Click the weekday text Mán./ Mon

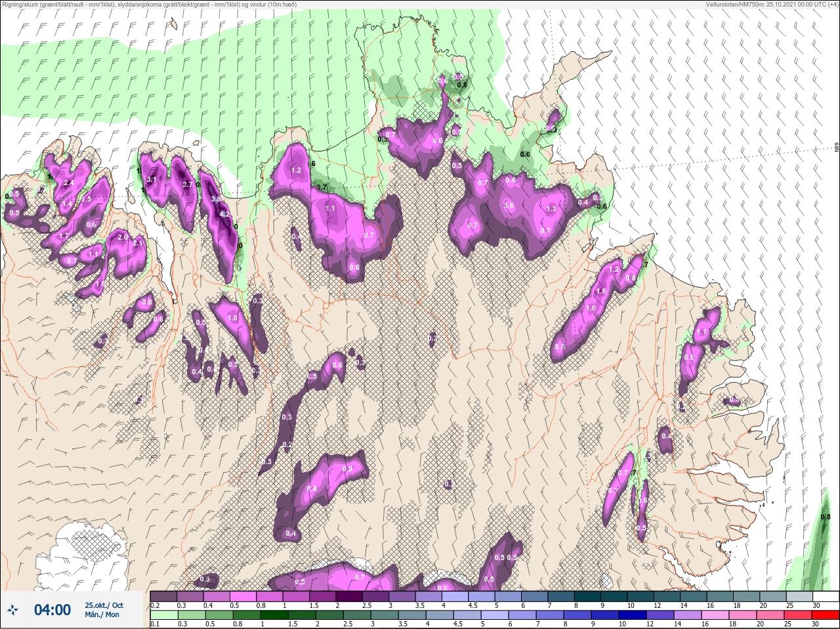point(102,615)
